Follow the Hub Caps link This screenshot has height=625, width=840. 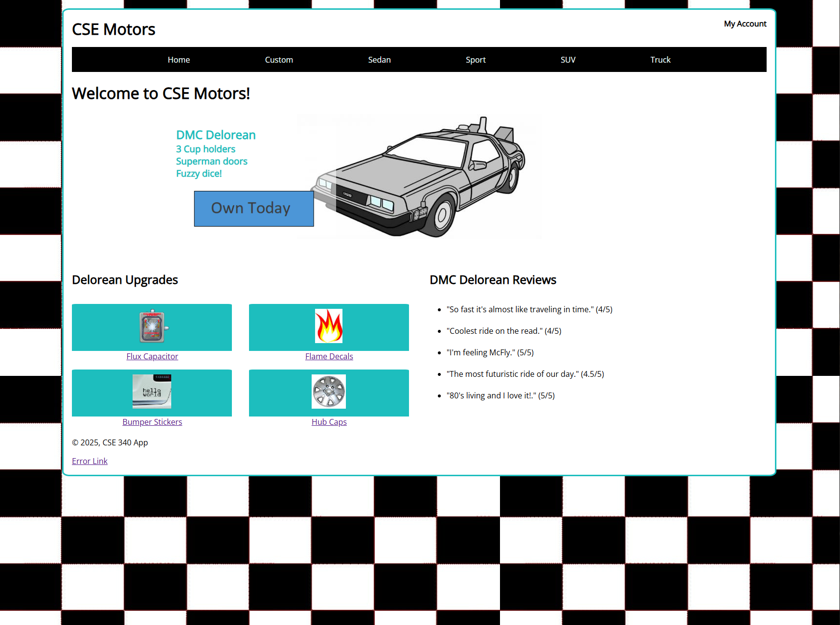(329, 422)
